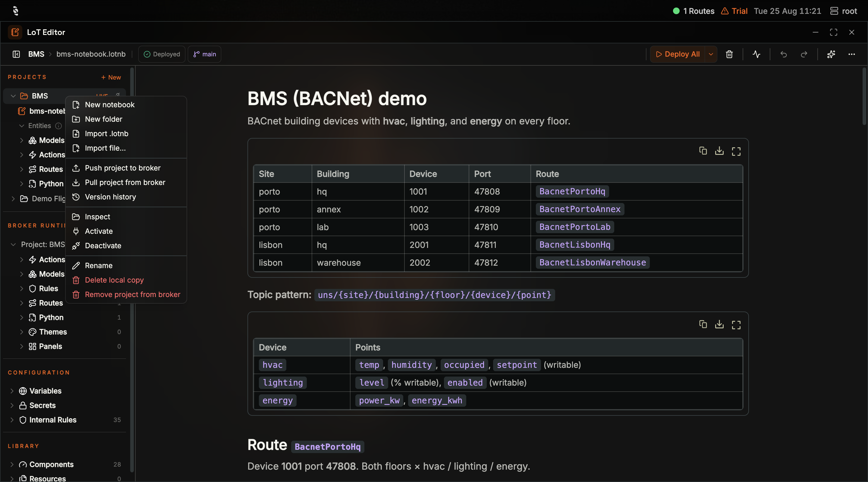Click the 'setpoint' point tag
868x482 pixels.
point(517,365)
